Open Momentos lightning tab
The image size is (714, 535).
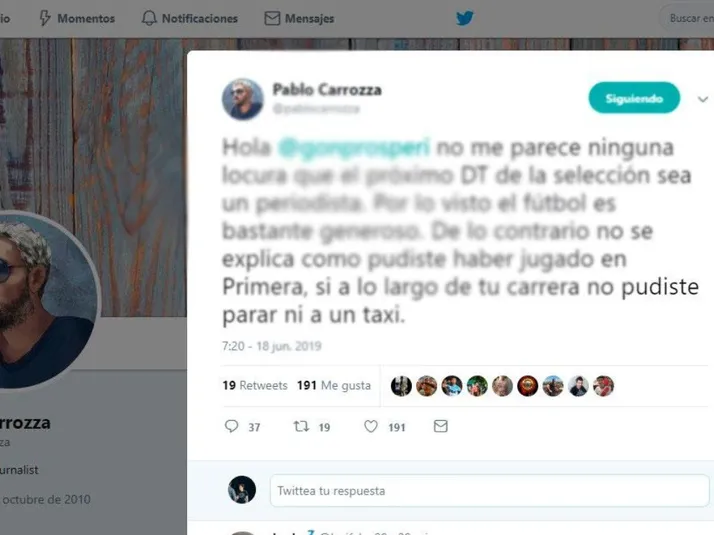click(x=76, y=18)
